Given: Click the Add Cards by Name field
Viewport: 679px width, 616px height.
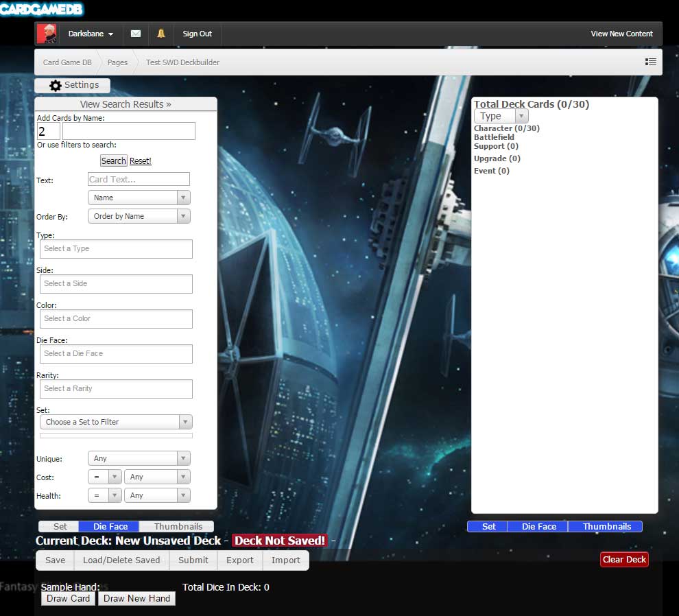Looking at the screenshot, I should (x=129, y=131).
